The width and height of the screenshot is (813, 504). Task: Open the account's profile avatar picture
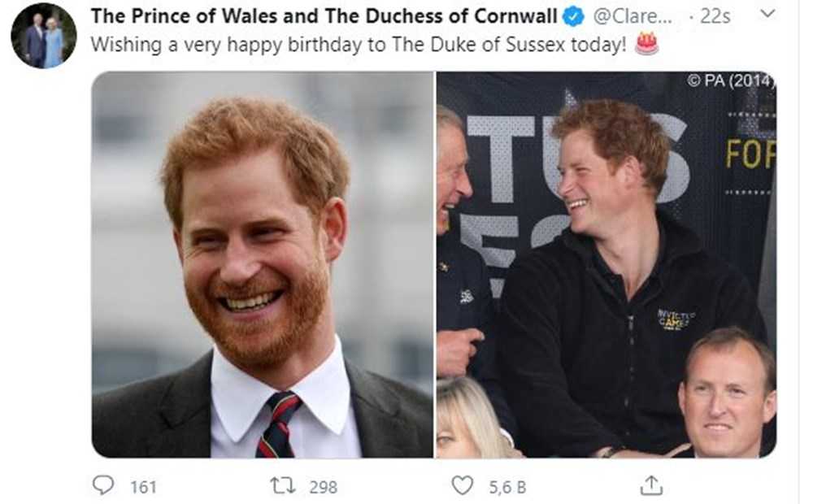(x=44, y=36)
